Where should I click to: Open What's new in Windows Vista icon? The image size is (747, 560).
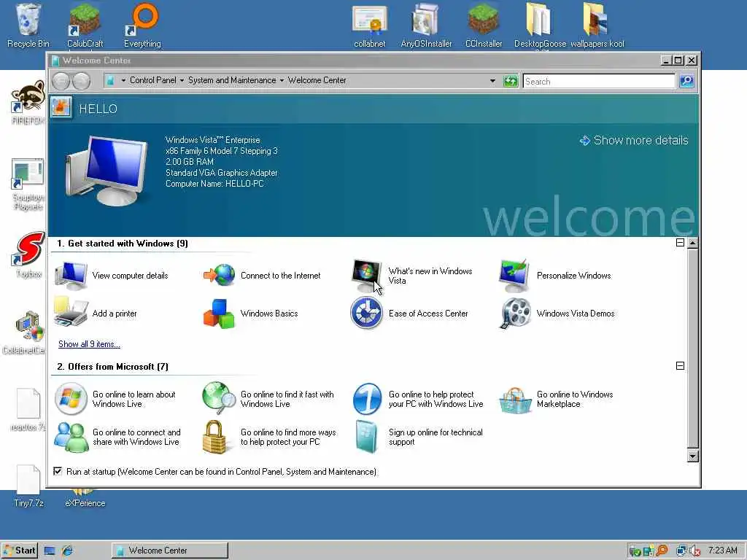point(367,275)
